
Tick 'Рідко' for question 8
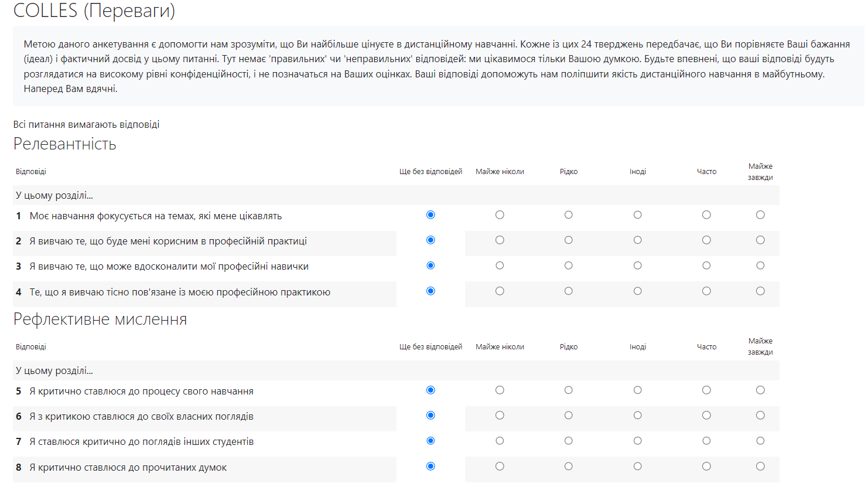pyautogui.click(x=569, y=467)
